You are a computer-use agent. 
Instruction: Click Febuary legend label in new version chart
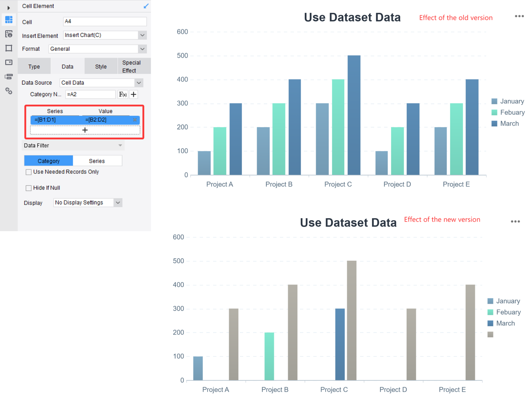pyautogui.click(x=508, y=312)
